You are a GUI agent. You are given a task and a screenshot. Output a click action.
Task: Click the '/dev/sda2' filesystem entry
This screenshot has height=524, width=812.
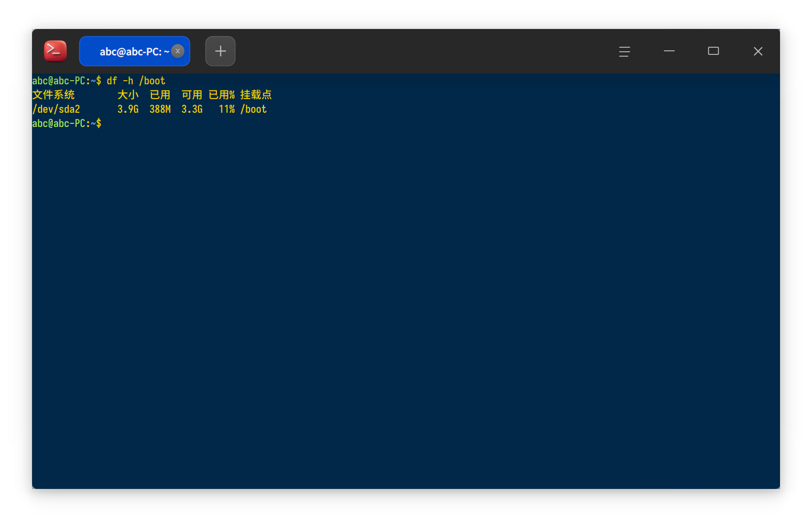tap(56, 109)
